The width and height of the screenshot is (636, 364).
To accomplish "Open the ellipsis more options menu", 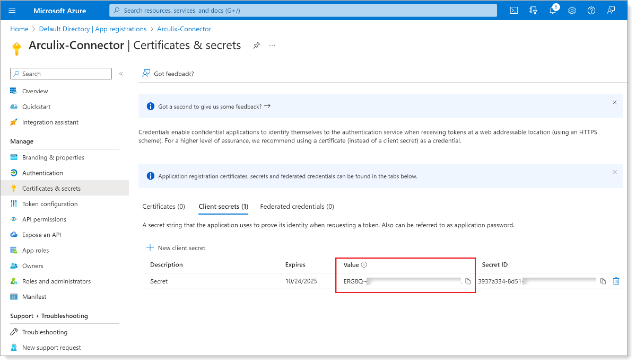I will pos(272,46).
